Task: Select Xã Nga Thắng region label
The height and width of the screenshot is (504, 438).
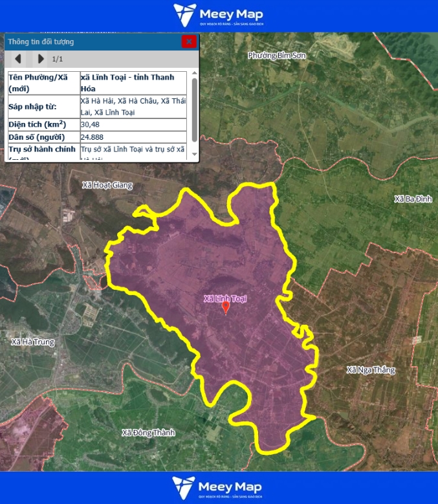Action: click(x=370, y=370)
